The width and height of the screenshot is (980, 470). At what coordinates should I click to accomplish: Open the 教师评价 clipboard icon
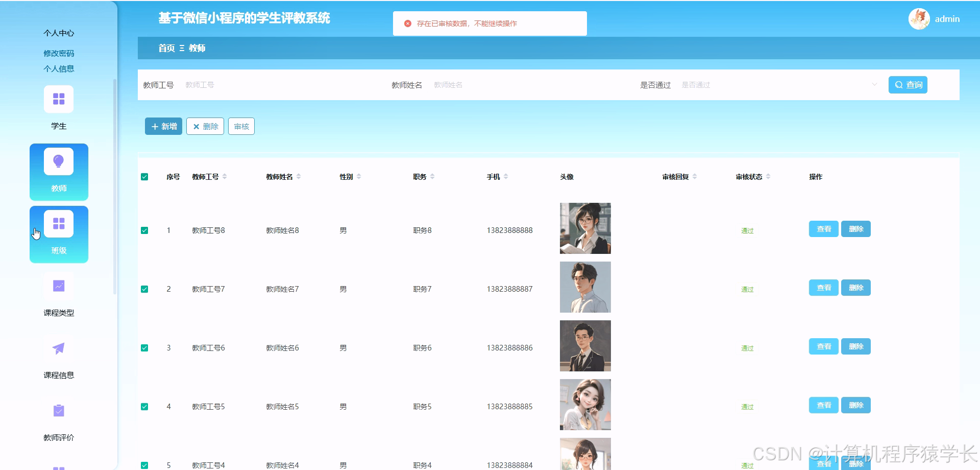[58, 410]
